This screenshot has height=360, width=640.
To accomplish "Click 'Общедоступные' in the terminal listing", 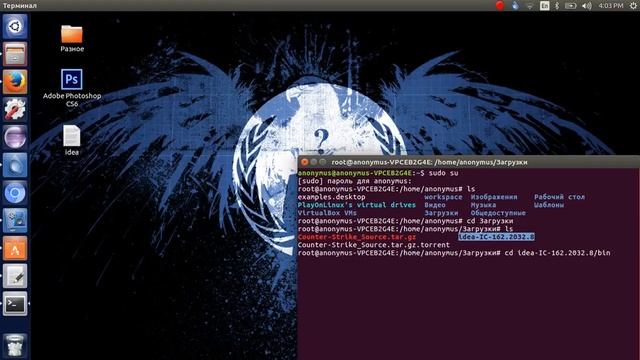I will (498, 213).
